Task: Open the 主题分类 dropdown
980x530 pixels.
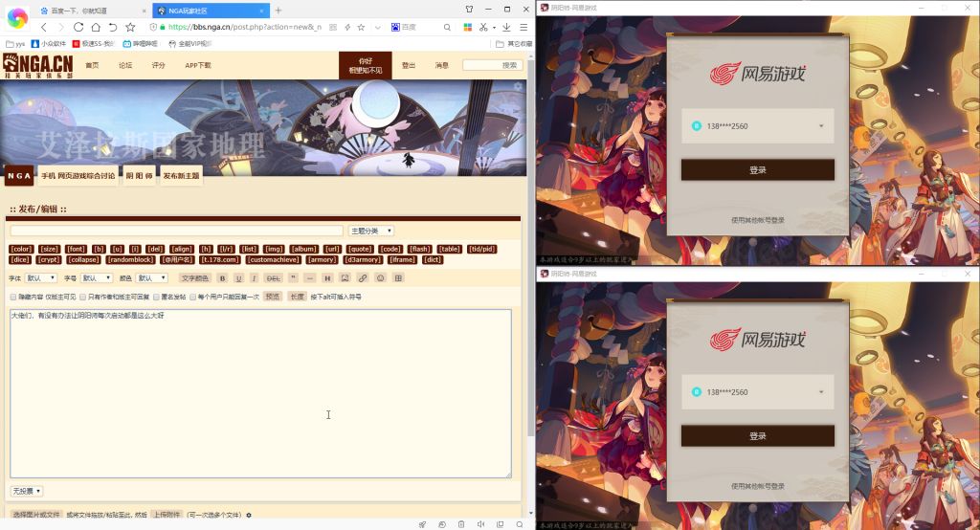Action: click(x=371, y=232)
